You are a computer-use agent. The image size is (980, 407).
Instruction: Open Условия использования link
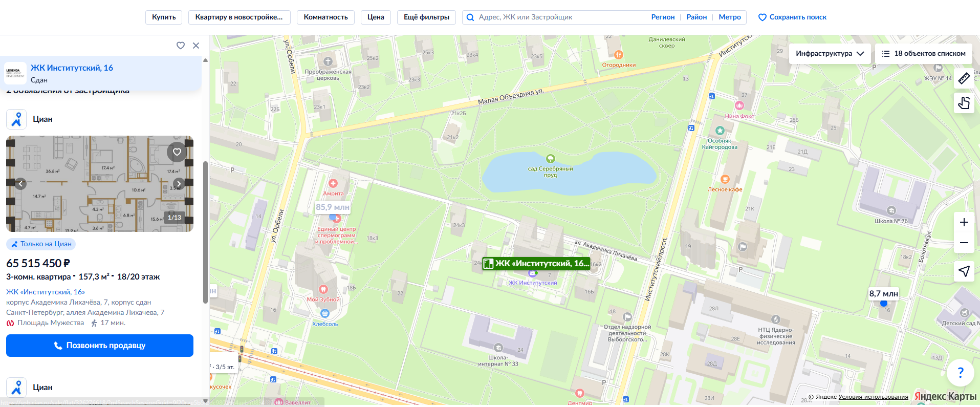click(873, 397)
